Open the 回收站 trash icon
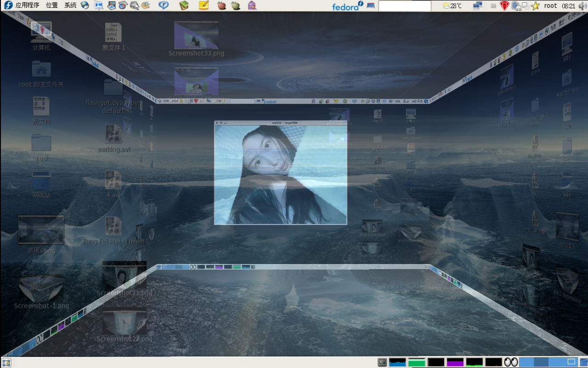588x368 pixels. 41,184
